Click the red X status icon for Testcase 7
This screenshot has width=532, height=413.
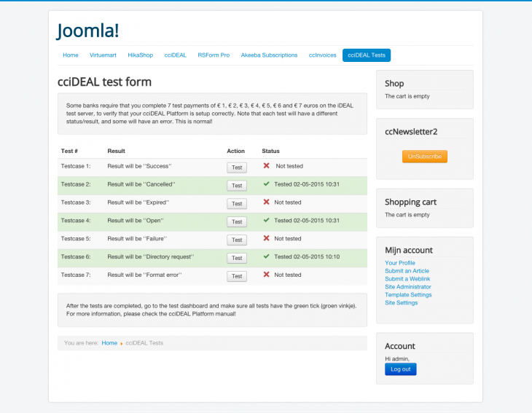pyautogui.click(x=267, y=275)
